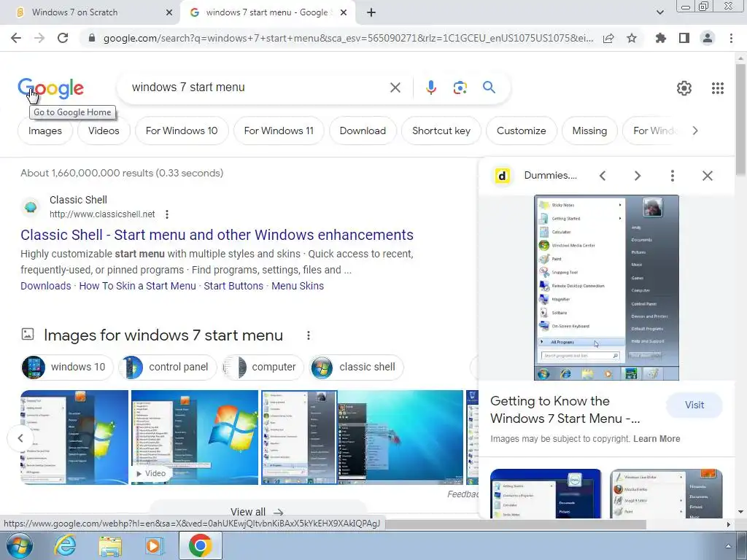Screen dimensions: 747x560
Task: Clear the search box with X
Action: coord(395,87)
